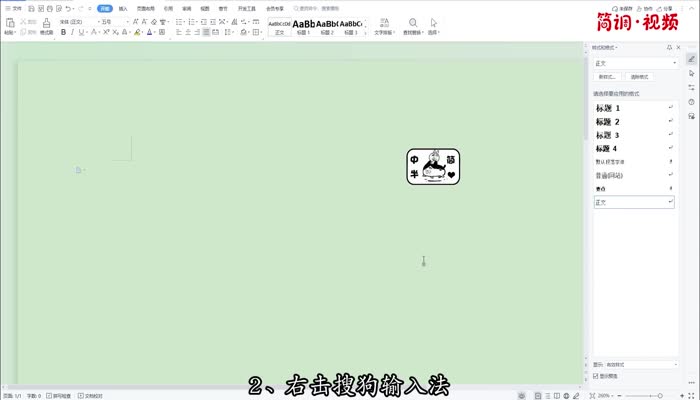Screen dimensions: 700x400
Task: Click the Find and Replace icon
Action: 411,23
